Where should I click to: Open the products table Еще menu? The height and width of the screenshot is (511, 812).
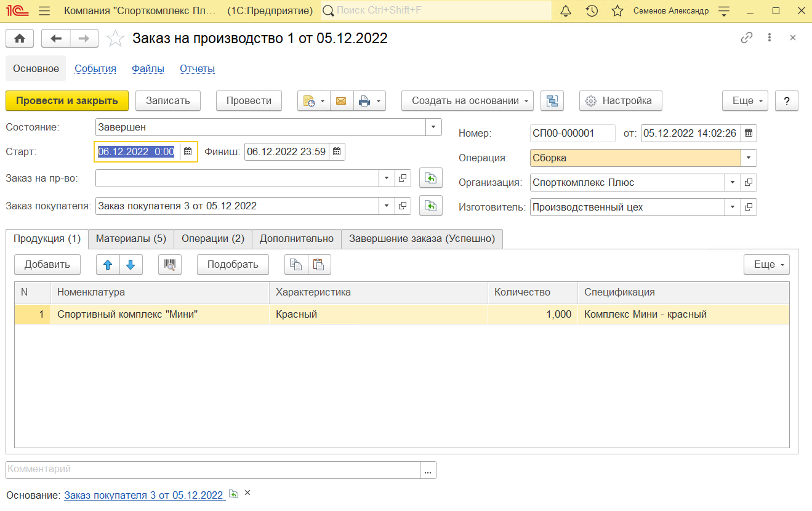(x=766, y=265)
